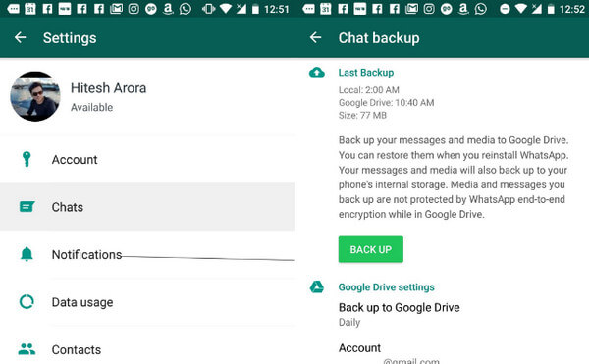Viewport: 589px width, 364px height.
Task: Tap the Size: 77 MB entry
Action: pos(362,115)
